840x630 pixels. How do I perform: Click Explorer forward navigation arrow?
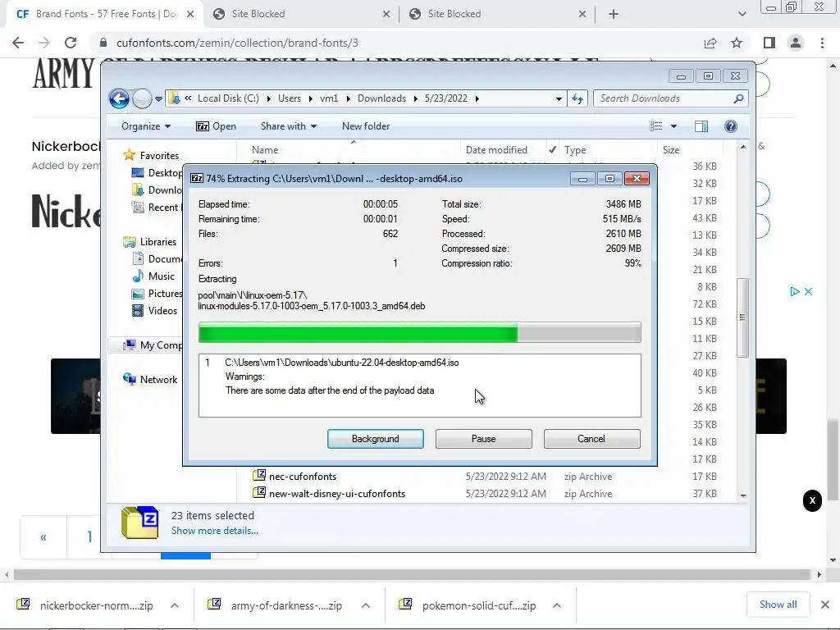coord(142,98)
